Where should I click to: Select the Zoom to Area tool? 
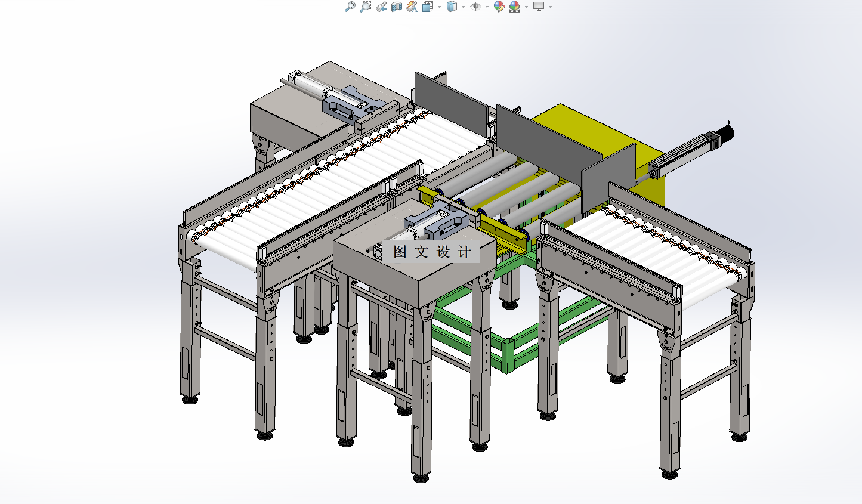(x=366, y=7)
